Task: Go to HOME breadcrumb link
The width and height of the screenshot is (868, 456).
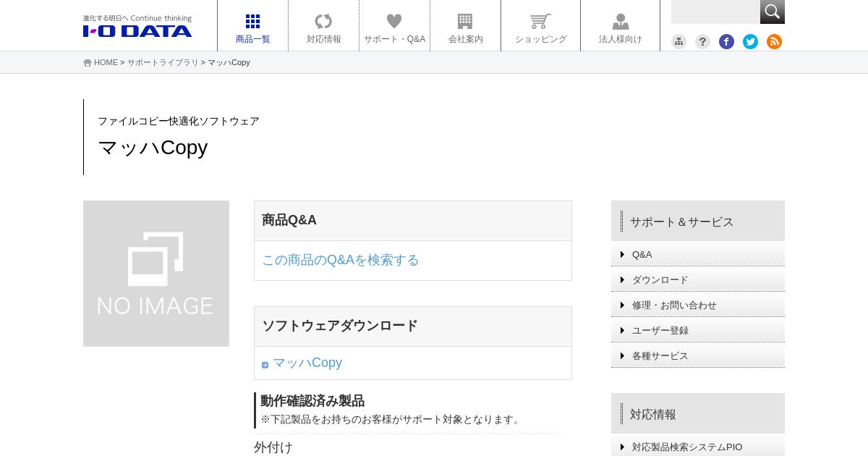Action: coord(106,62)
